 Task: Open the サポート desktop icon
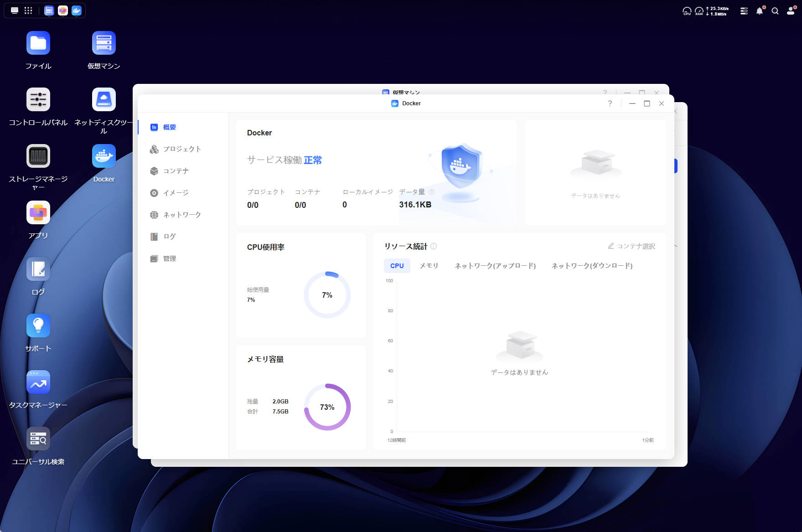pos(38,325)
